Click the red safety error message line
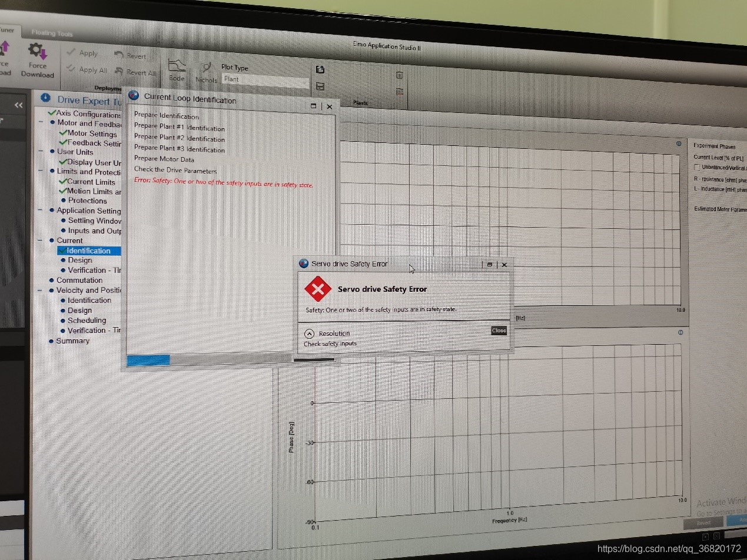 tap(224, 183)
